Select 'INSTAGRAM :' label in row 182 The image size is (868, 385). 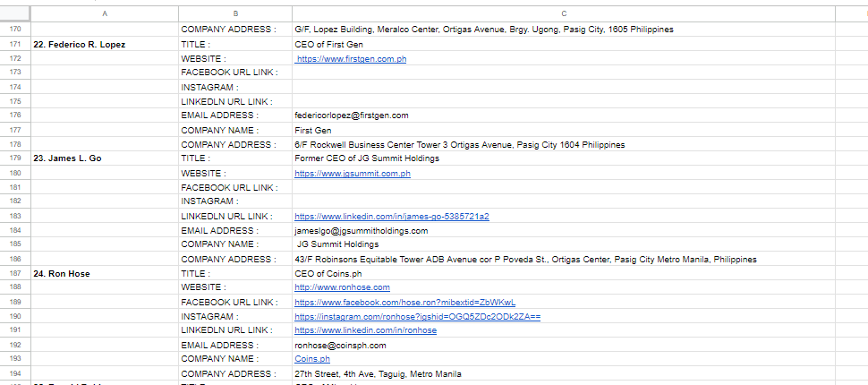[x=235, y=201]
